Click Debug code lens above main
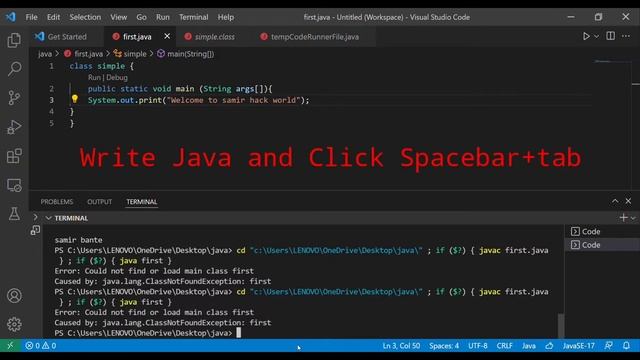 click(x=117, y=78)
